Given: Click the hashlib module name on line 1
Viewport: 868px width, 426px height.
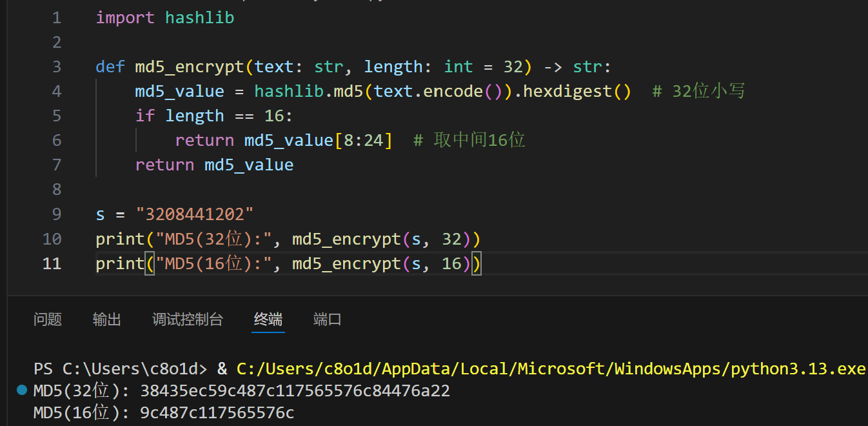Looking at the screenshot, I should click(x=199, y=17).
